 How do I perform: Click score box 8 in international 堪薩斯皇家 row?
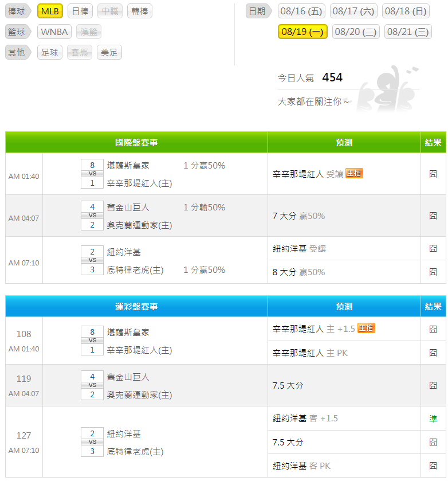coord(92,165)
